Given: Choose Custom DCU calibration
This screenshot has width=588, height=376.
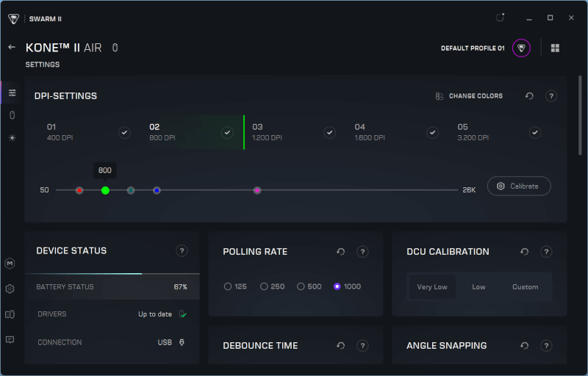Looking at the screenshot, I should coord(525,287).
